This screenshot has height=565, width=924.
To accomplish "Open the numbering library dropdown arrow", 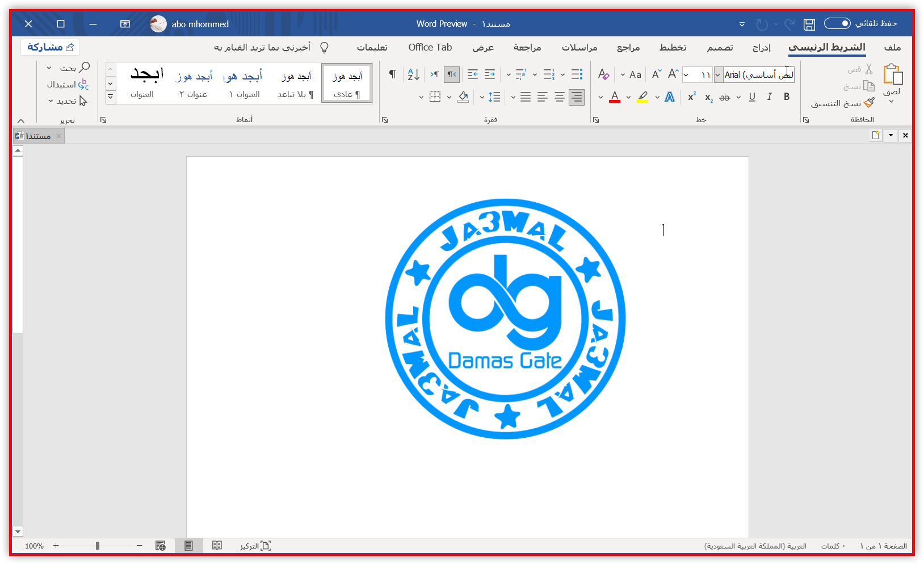I will click(535, 74).
